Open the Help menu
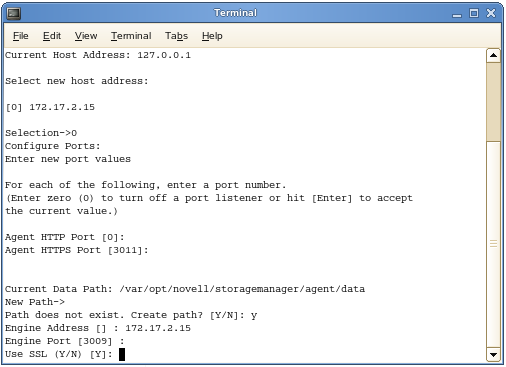The height and width of the screenshot is (367, 506). (212, 36)
